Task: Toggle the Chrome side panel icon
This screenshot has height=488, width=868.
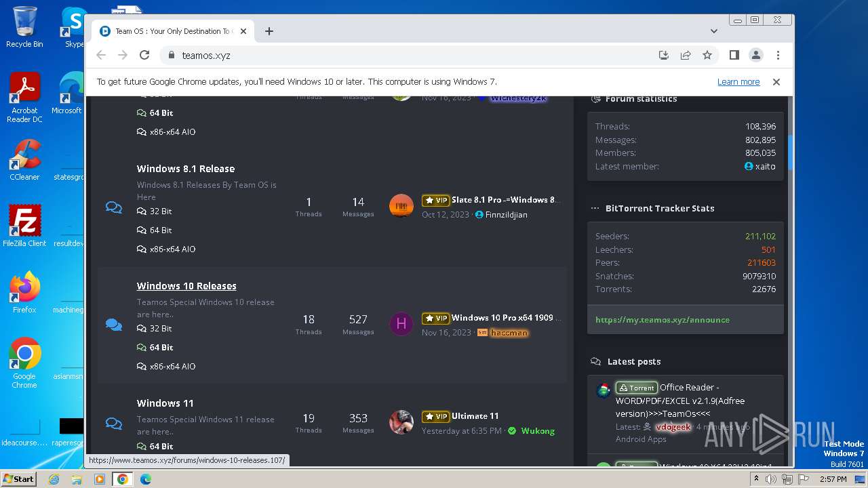Action: click(x=734, y=56)
